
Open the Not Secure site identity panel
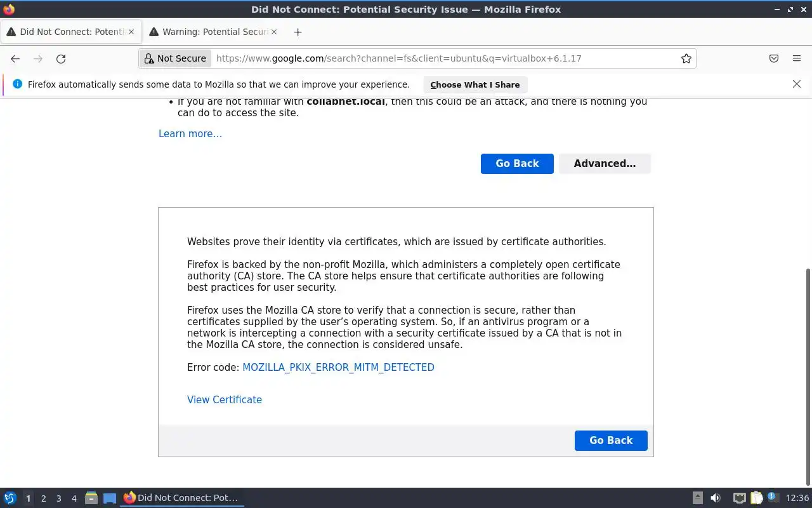[175, 58]
